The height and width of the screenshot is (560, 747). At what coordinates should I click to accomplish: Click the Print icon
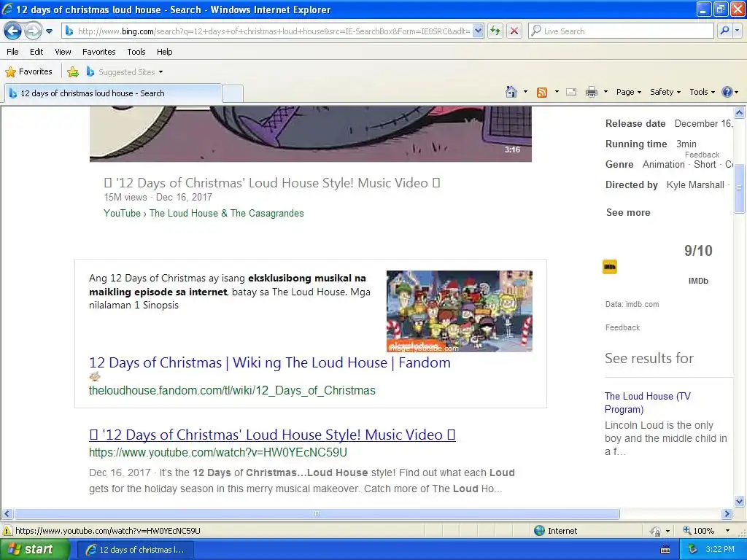591,92
